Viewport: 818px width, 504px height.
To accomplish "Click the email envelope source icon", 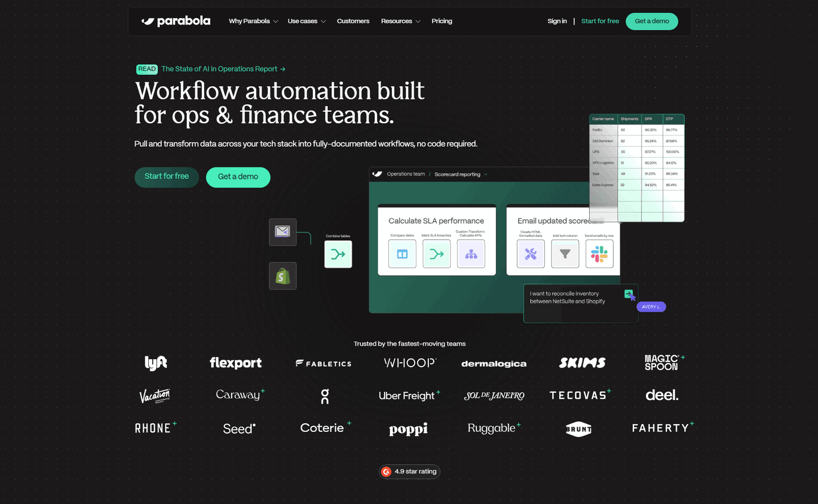I will (x=283, y=232).
